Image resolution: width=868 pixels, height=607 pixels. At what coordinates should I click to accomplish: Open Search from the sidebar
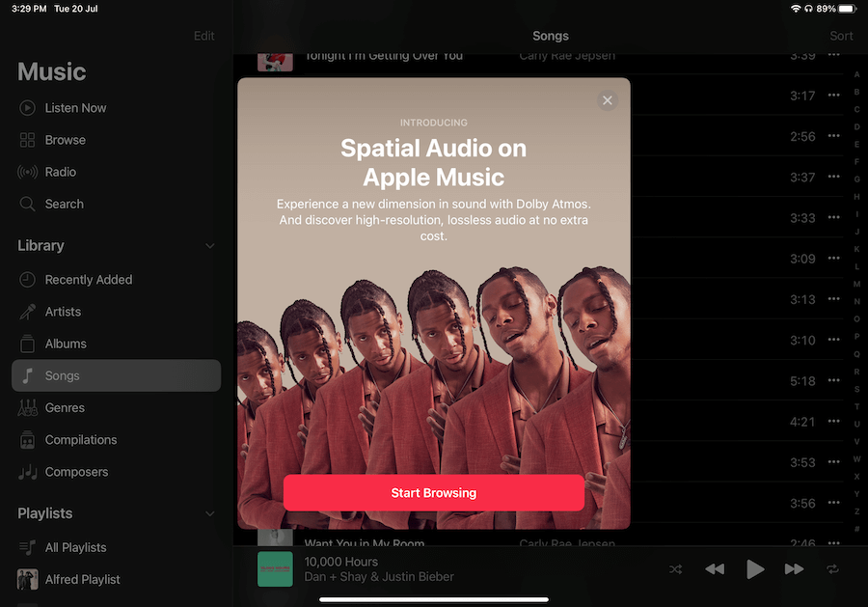point(64,204)
